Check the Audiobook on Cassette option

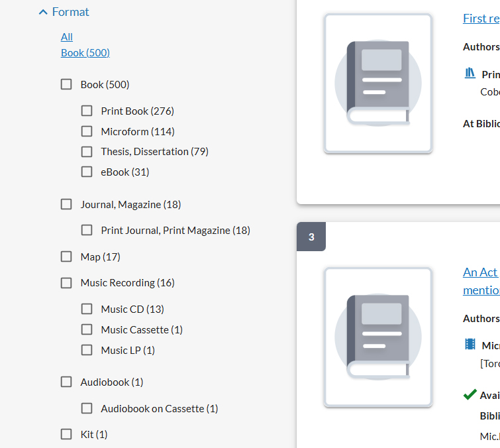pos(87,408)
